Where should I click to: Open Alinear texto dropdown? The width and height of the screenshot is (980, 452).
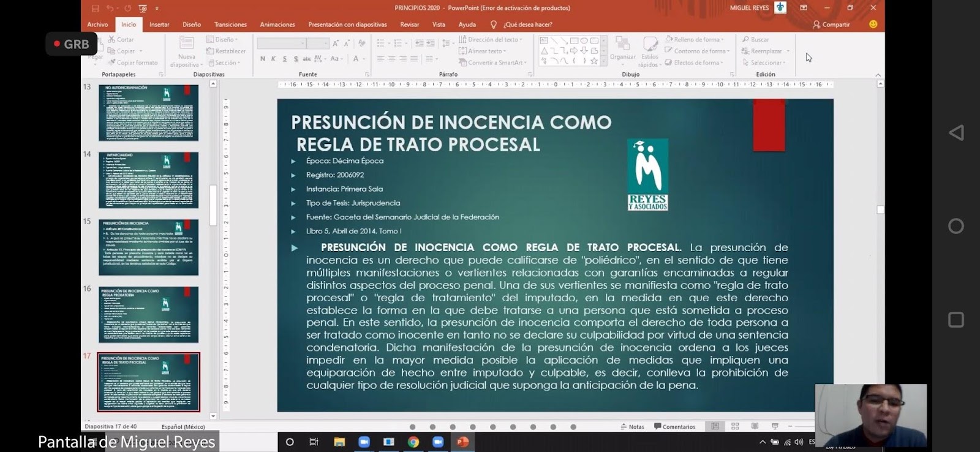[483, 51]
